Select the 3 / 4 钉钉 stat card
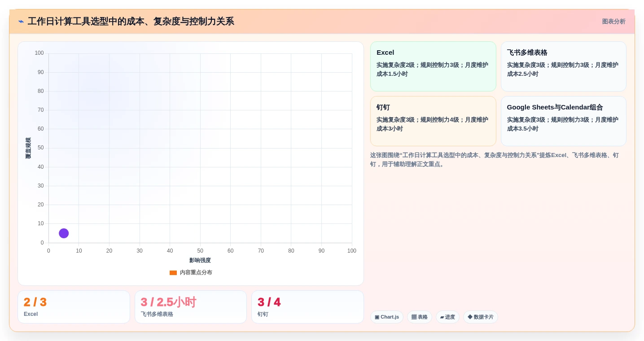Image resolution: width=644 pixels, height=341 pixels. pos(307,307)
